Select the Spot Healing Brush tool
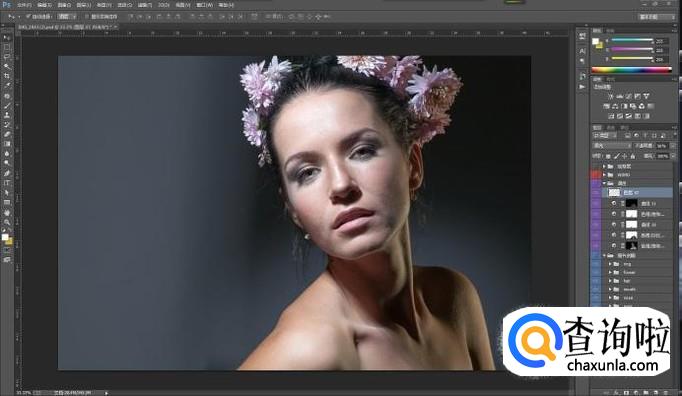The image size is (682, 396). coord(7,96)
